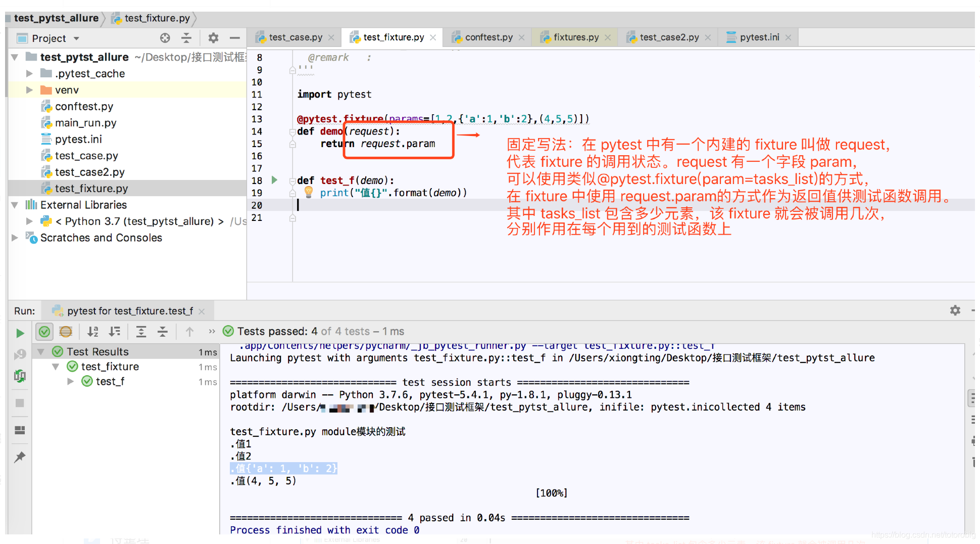
Task: Toggle the Show Ignored tests filter
Action: [x=65, y=331]
